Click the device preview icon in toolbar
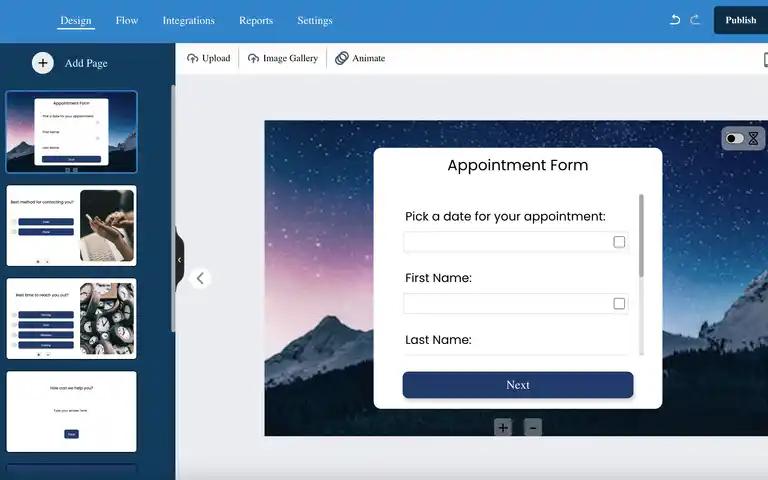 (x=765, y=59)
